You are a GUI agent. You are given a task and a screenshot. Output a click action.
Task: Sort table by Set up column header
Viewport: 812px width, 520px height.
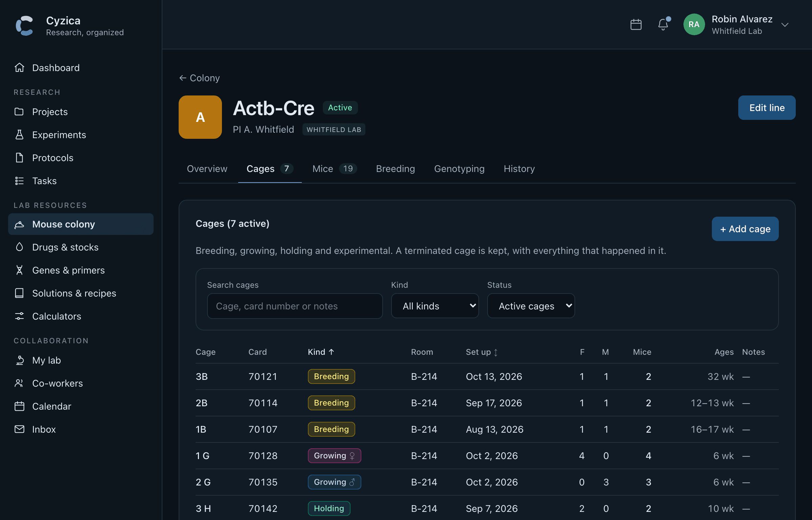[482, 352]
